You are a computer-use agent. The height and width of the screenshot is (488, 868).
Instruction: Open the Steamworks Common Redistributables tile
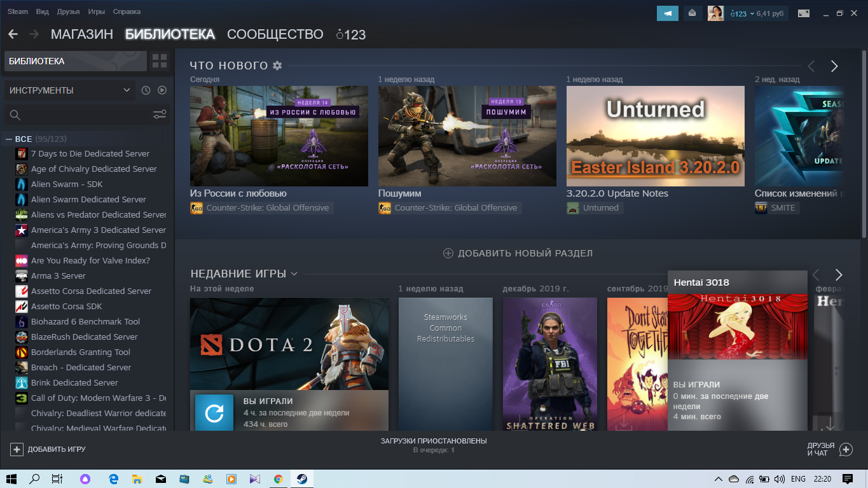tap(446, 364)
